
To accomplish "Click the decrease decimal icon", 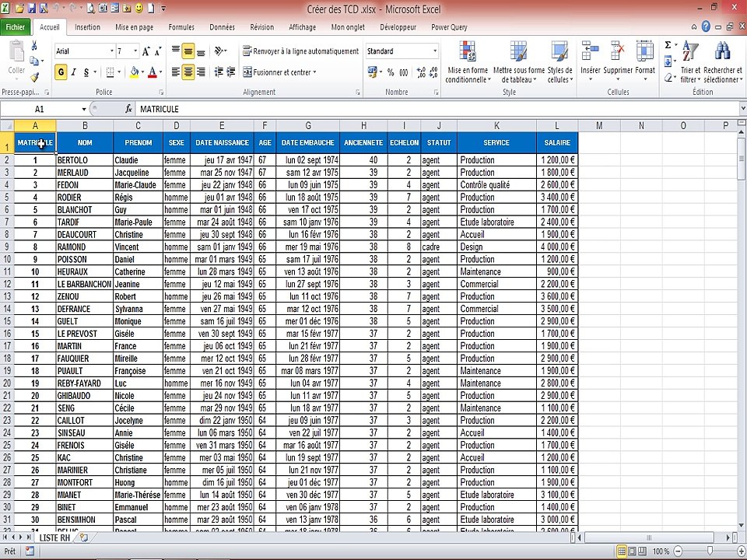I will [x=433, y=72].
